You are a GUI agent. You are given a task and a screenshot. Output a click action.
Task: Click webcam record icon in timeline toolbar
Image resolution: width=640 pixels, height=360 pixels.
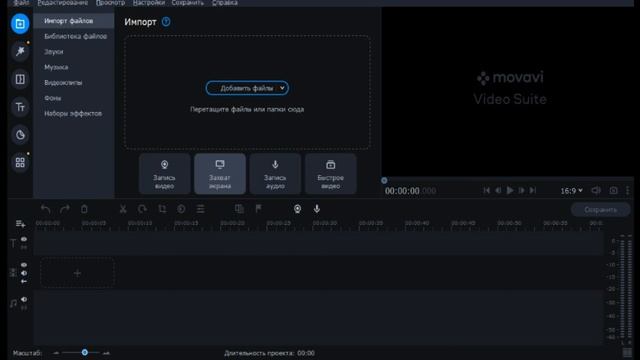point(298,209)
